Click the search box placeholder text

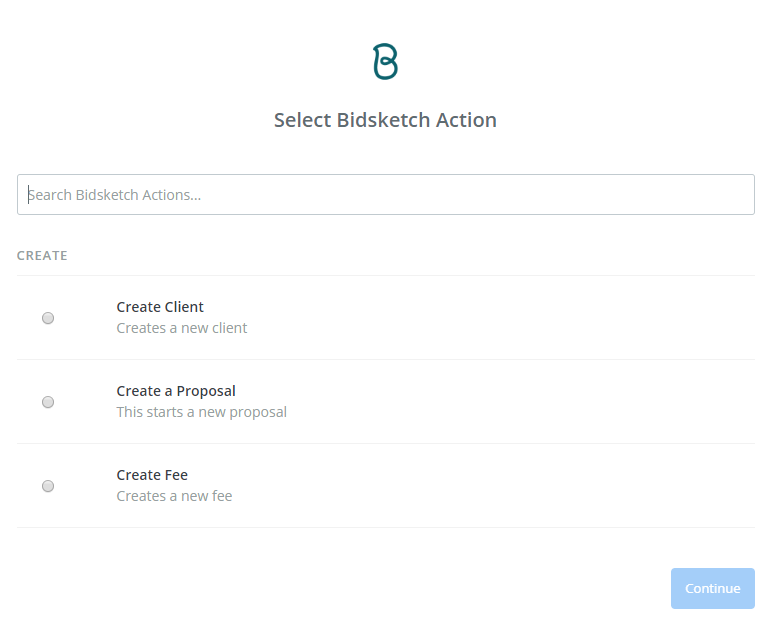pyautogui.click(x=115, y=195)
